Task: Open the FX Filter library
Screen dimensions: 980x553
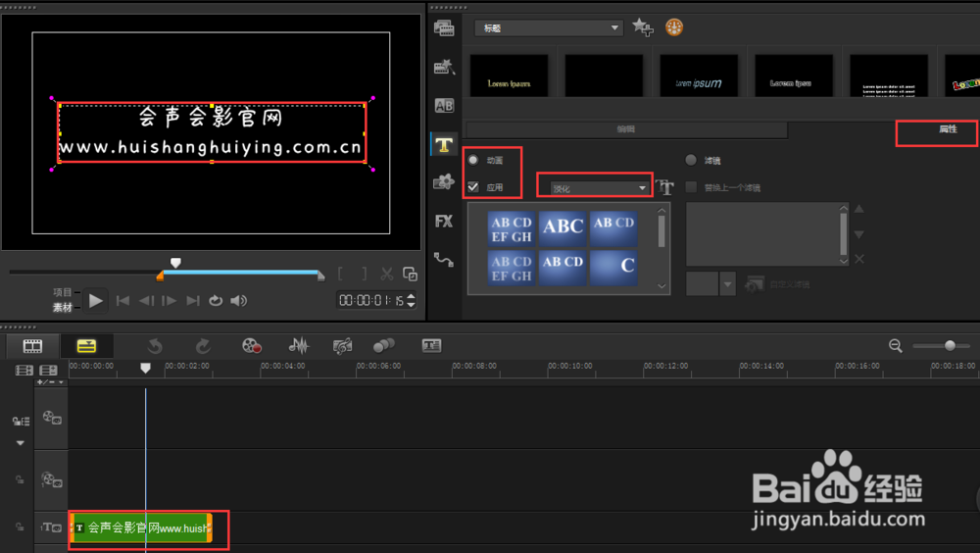Action: pyautogui.click(x=444, y=221)
